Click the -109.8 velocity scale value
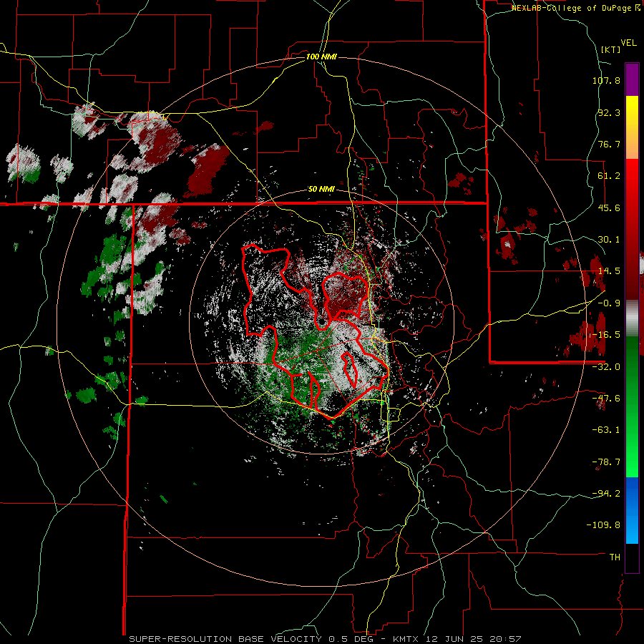The image size is (644, 644). pos(603,525)
